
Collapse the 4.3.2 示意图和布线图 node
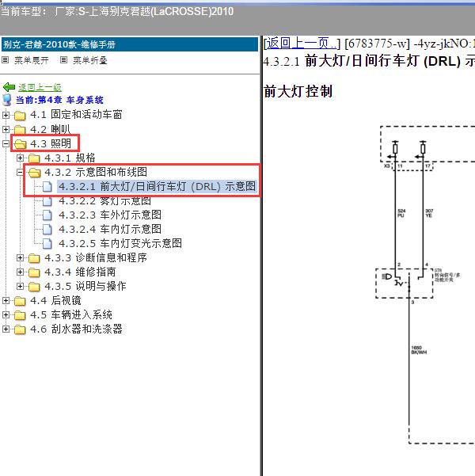(20, 172)
